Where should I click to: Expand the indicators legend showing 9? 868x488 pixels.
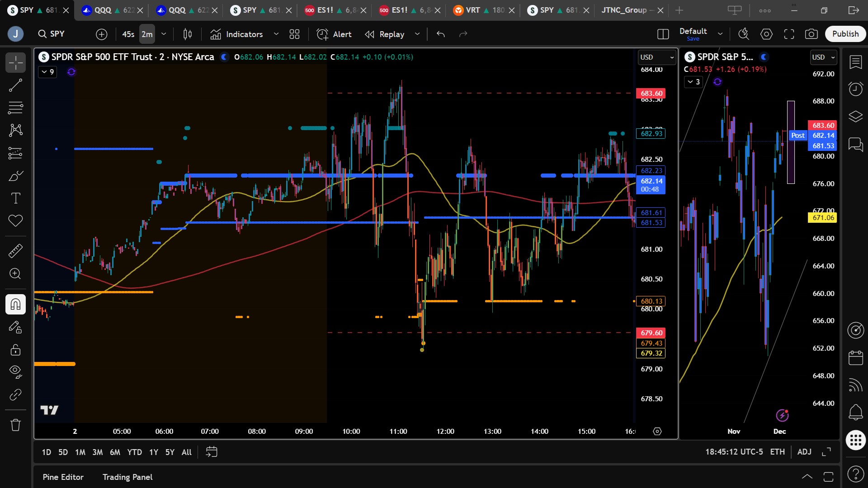[47, 72]
